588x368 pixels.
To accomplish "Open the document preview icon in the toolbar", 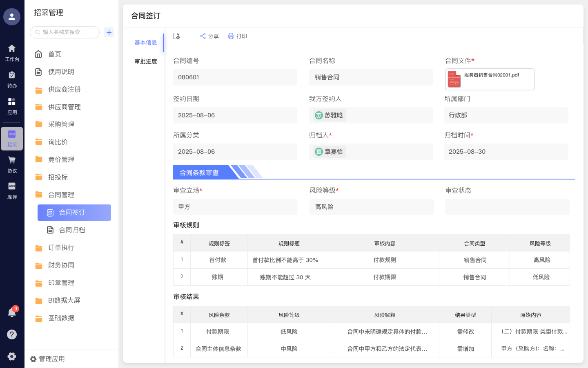I will point(177,36).
